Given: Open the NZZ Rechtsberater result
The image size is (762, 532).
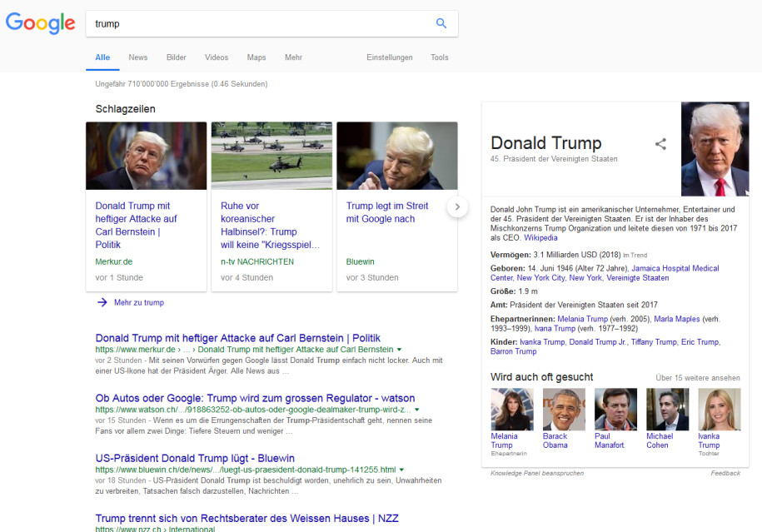Looking at the screenshot, I should tap(247, 519).
